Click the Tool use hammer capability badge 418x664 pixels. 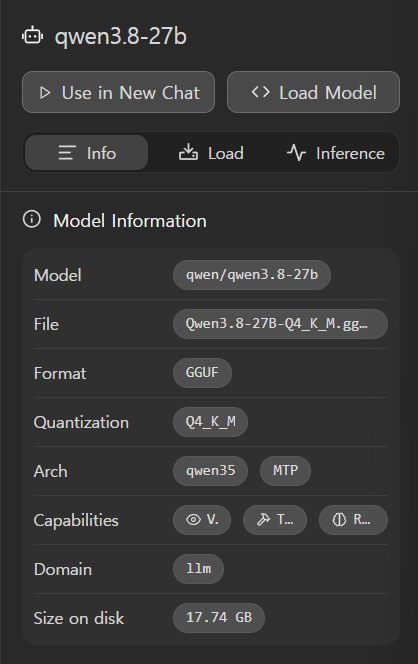pyautogui.click(x=275, y=520)
